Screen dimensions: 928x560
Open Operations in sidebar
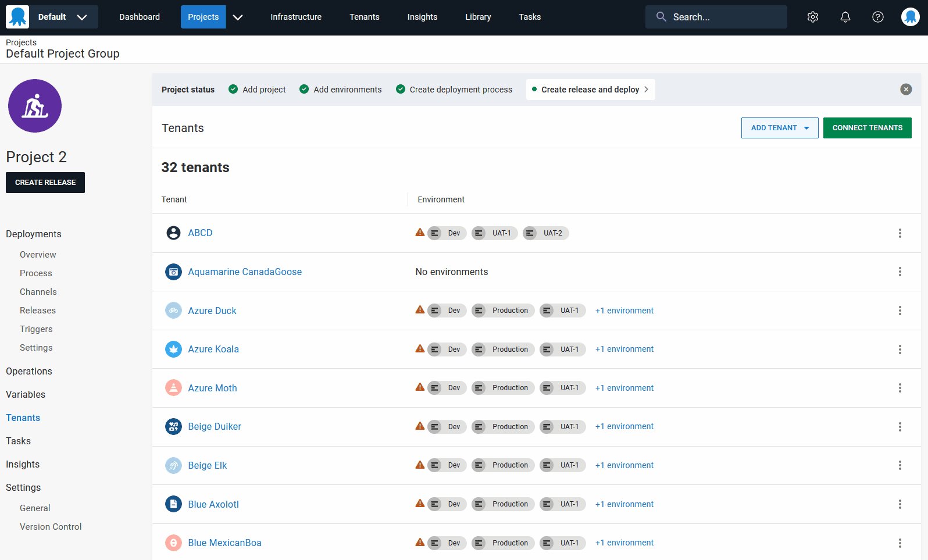pos(29,371)
